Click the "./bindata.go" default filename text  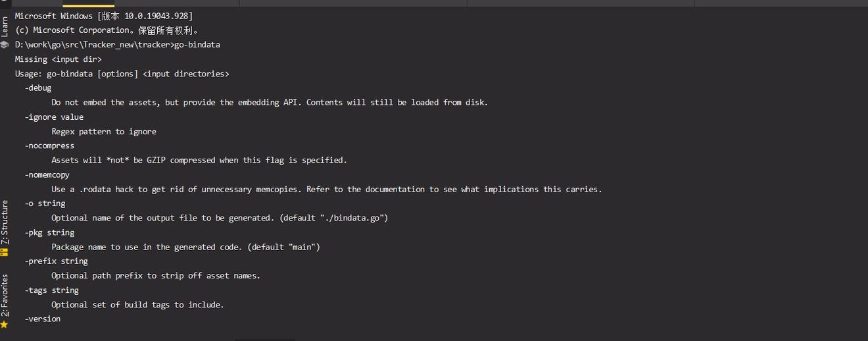point(354,218)
